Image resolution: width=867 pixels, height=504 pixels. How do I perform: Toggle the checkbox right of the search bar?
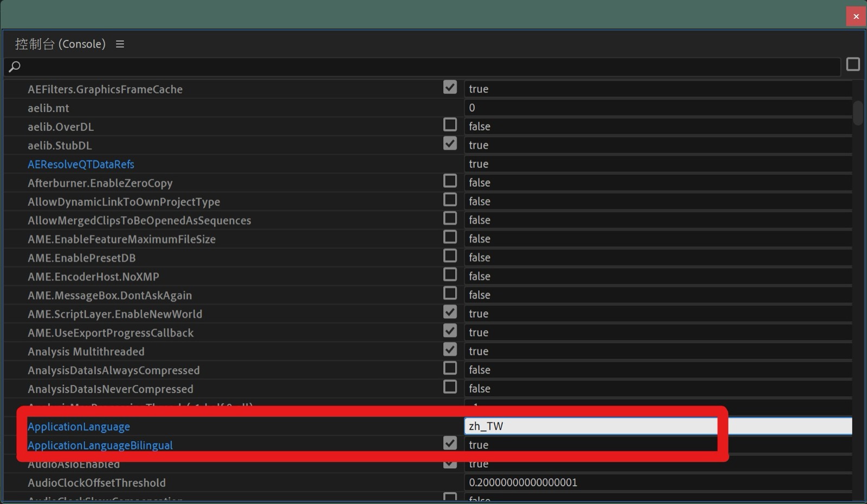pyautogui.click(x=853, y=64)
